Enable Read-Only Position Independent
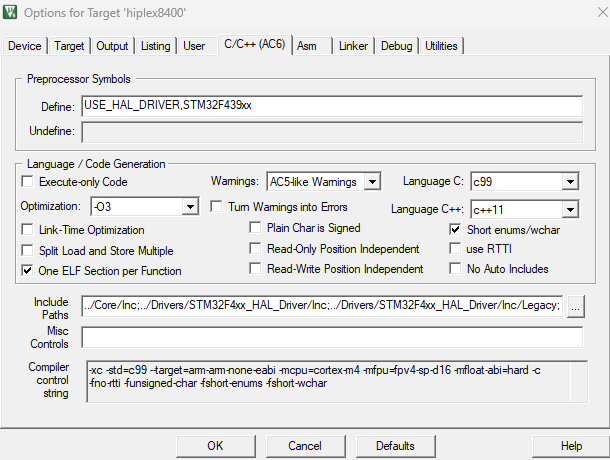 (x=255, y=248)
